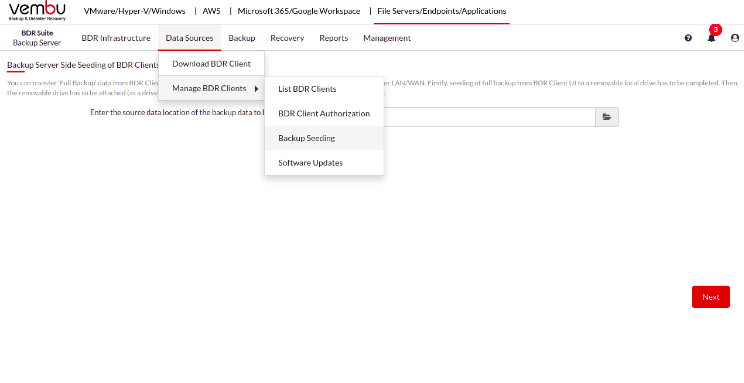Viewport: 744px width, 383px height.
Task: Switch to VMware/Hyper-V/Windows tab
Action: [134, 11]
